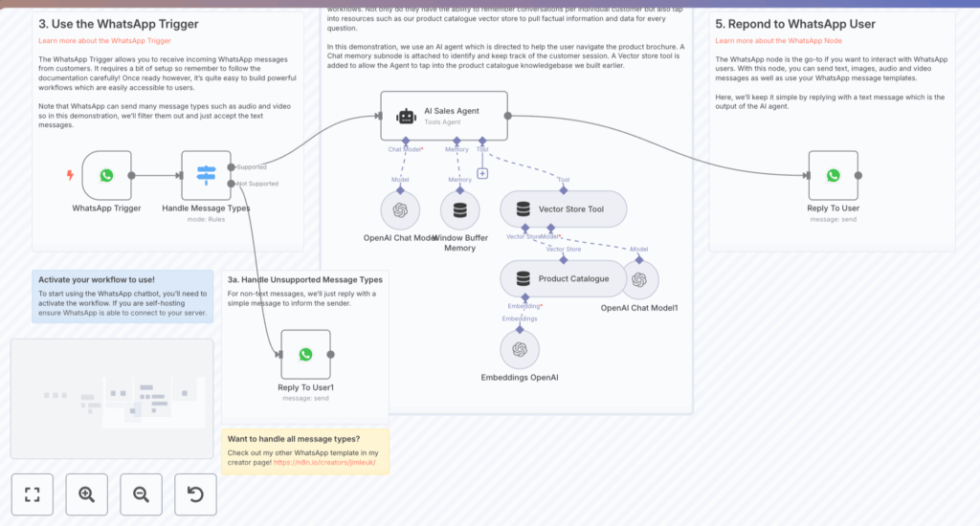Viewport: 980px width, 526px height.
Task: Click the AI Sales Agent output connector
Action: 508,116
